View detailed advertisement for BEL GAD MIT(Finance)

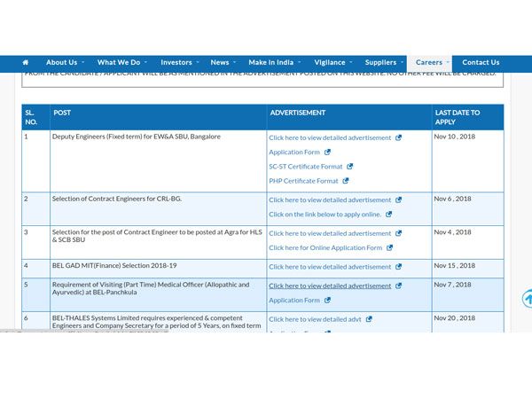point(330,267)
